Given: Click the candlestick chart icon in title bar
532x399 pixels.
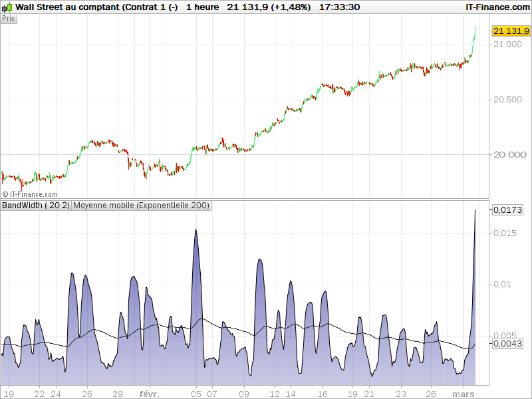Looking at the screenshot, I should pos(7,7).
